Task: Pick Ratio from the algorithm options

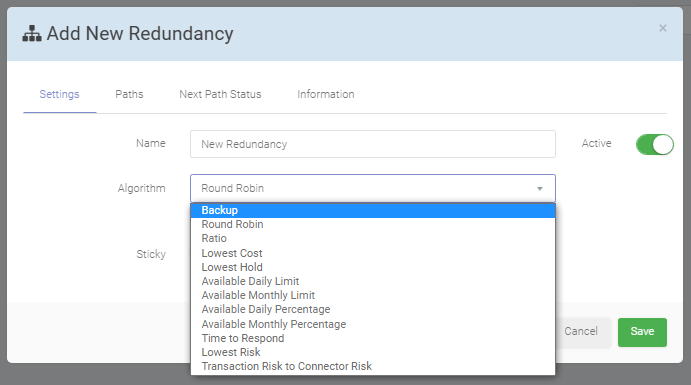Action: click(x=373, y=238)
